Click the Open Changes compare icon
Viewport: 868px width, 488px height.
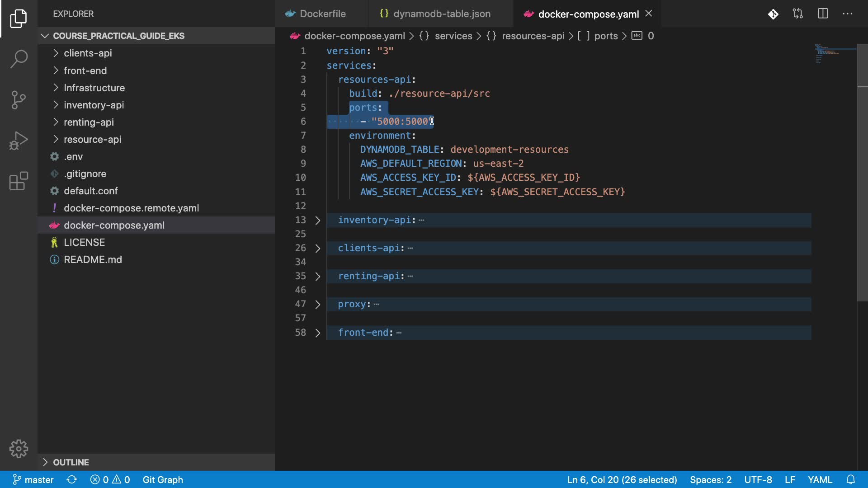click(x=798, y=14)
